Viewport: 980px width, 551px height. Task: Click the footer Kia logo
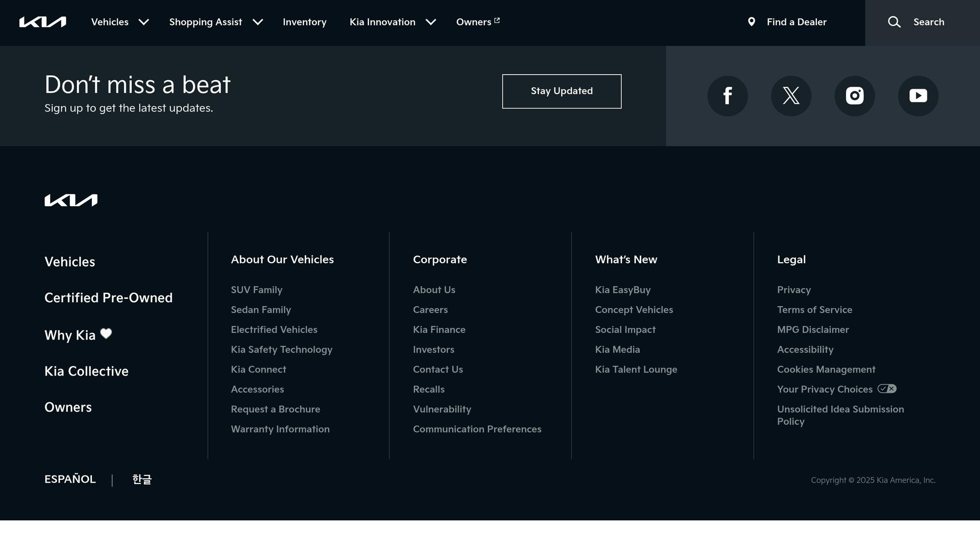point(71,200)
